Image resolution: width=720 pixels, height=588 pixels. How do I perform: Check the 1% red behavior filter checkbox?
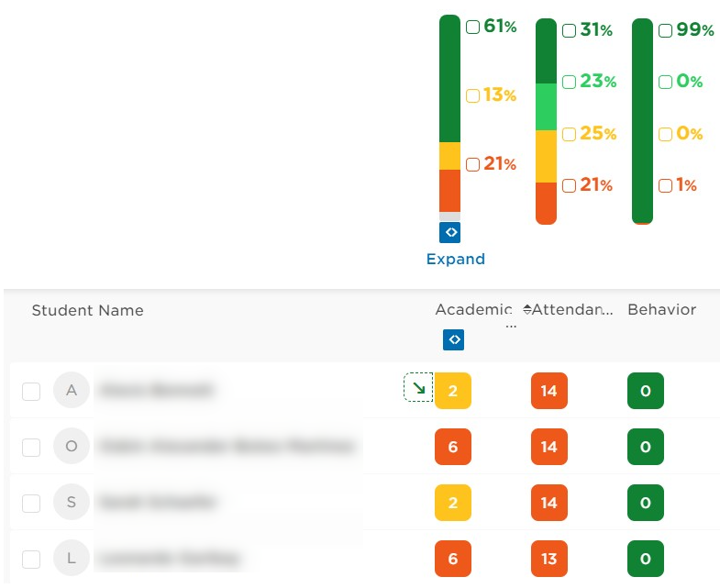pyautogui.click(x=665, y=185)
